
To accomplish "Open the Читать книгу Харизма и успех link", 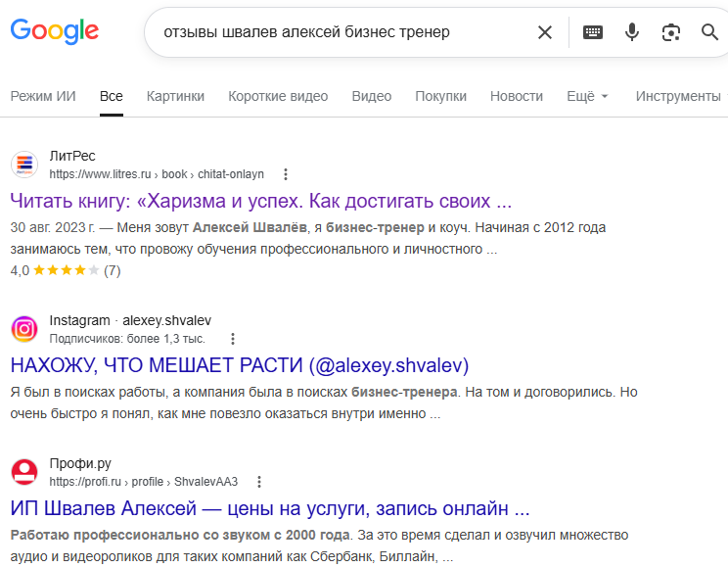I will coord(261,201).
